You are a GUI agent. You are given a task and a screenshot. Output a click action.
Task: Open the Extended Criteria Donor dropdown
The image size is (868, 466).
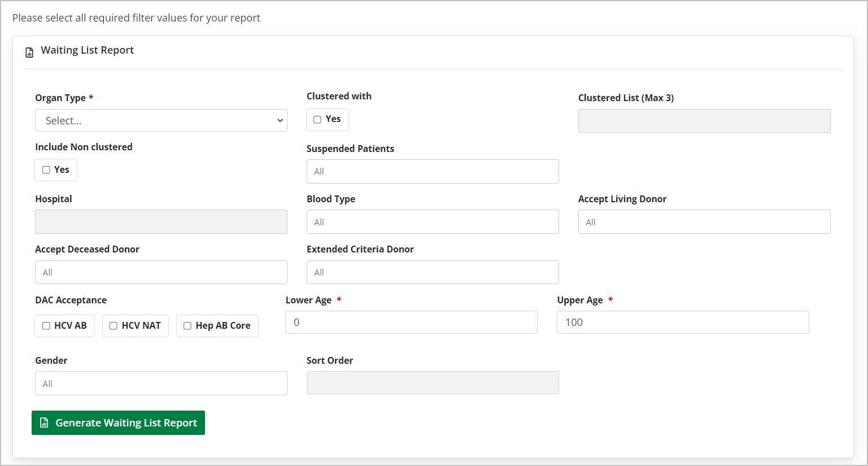(432, 272)
